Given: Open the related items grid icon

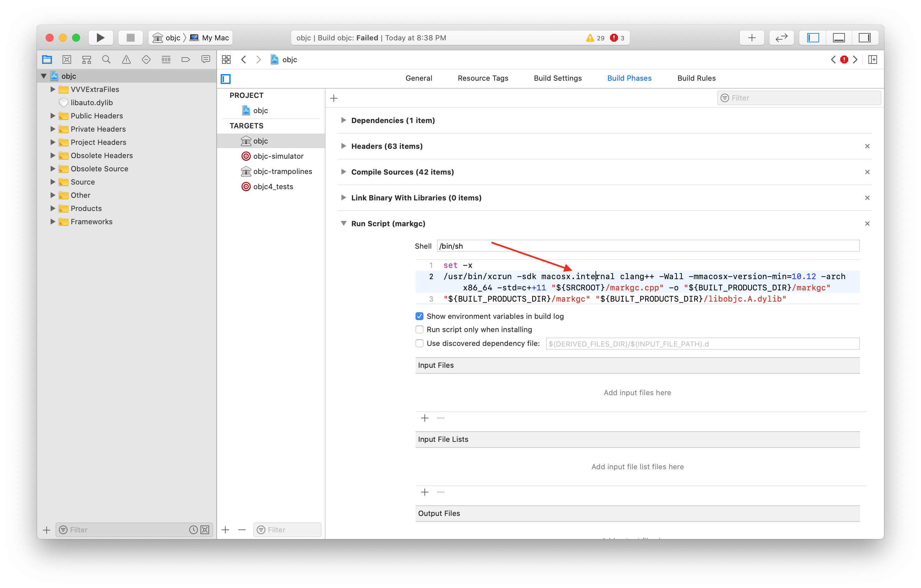Looking at the screenshot, I should (x=226, y=60).
